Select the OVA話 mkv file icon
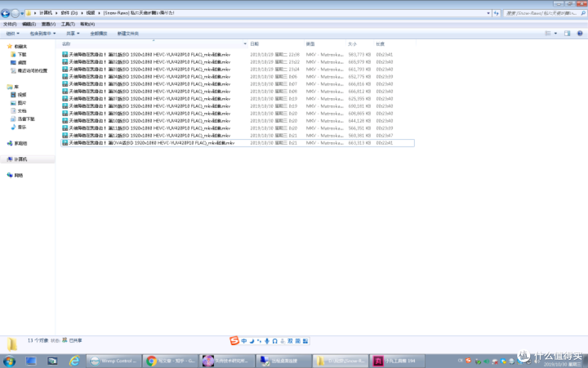The image size is (588, 368). click(x=65, y=143)
